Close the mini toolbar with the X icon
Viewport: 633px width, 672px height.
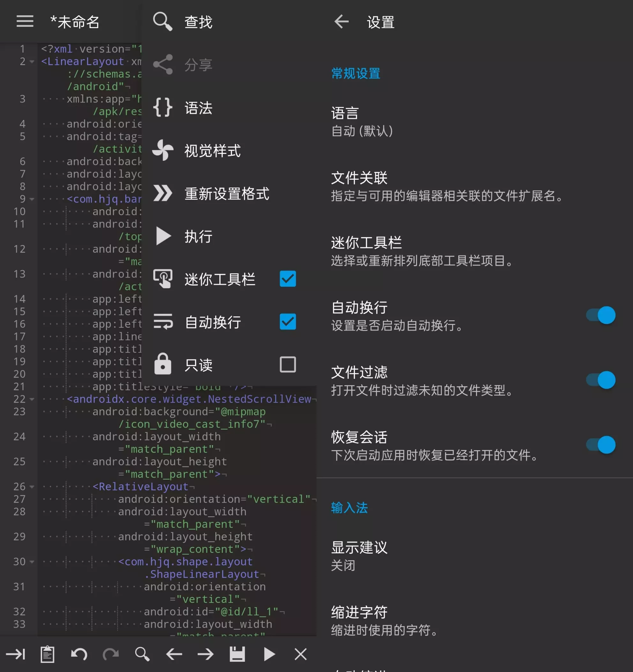[301, 654]
